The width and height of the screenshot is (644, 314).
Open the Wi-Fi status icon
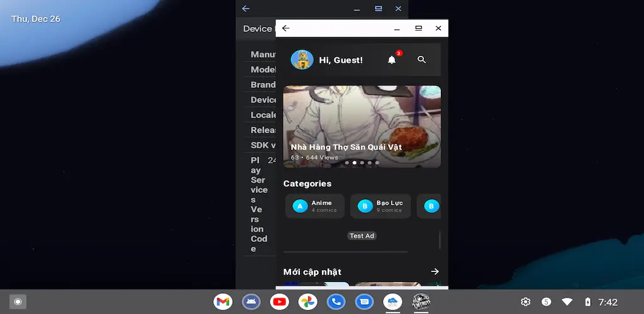click(x=567, y=302)
